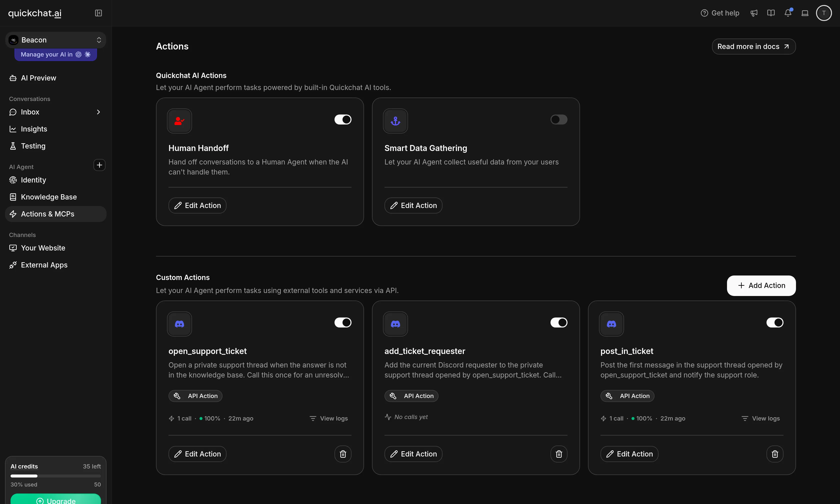
Task: Click the Smart Data Gathering anchor icon
Action: [395, 121]
